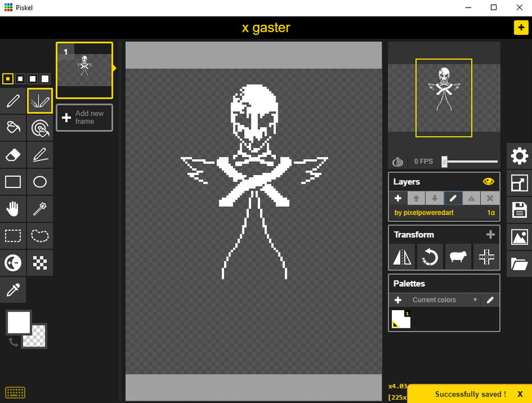Flip the sprite vertically
Image resolution: width=532 pixels, height=403 pixels.
click(x=402, y=257)
